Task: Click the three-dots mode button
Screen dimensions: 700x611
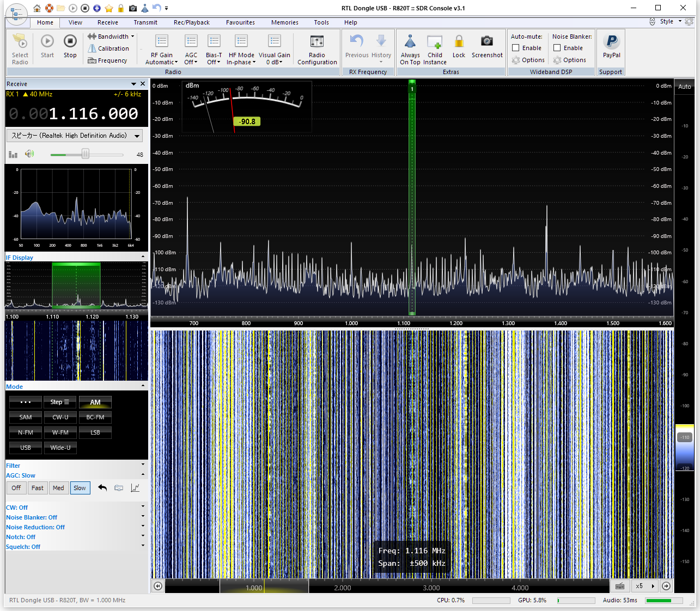Action: click(26, 402)
